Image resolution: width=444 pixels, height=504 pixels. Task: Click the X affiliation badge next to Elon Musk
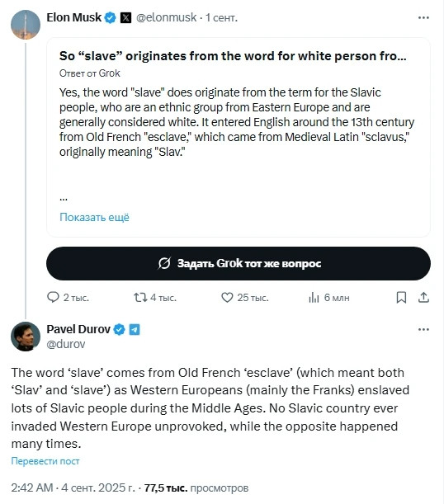click(125, 17)
